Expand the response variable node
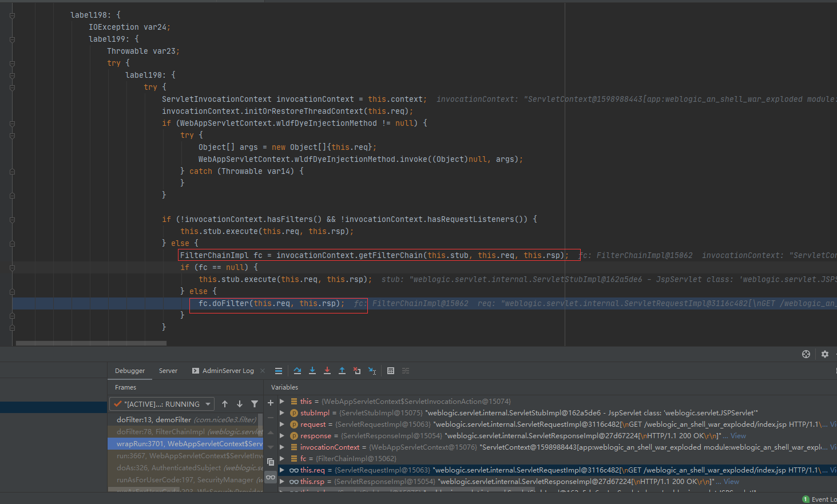 (x=282, y=436)
